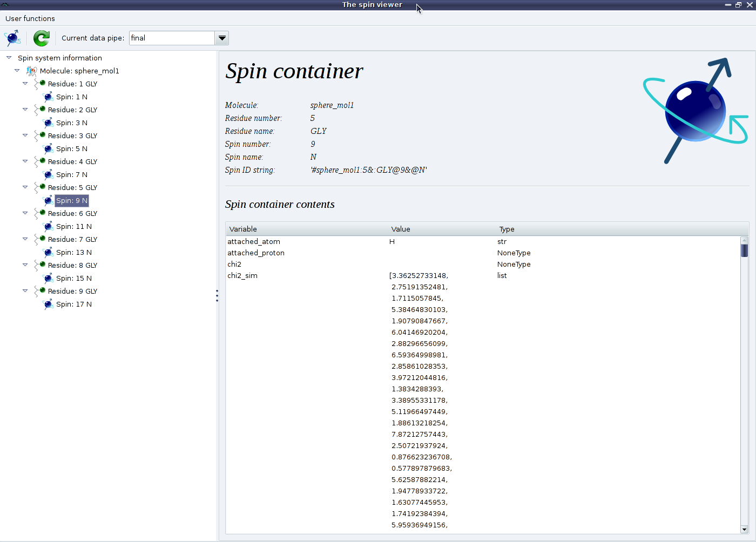Open the User functions menu
This screenshot has height=542, width=756.
[x=30, y=18]
